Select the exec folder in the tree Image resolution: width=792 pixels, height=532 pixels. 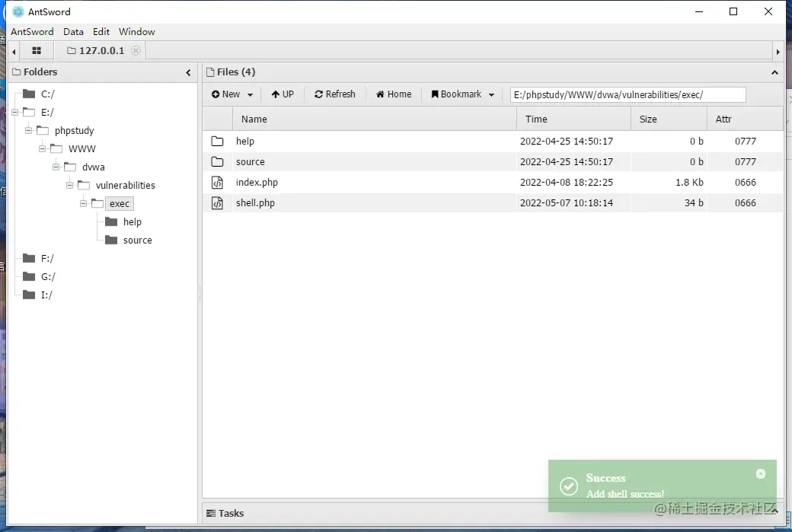point(120,203)
